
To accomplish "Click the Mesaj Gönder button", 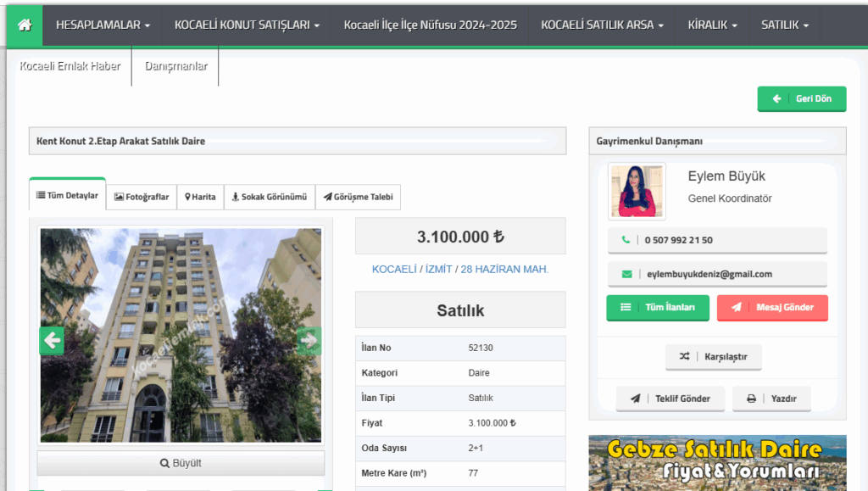I will coord(772,307).
